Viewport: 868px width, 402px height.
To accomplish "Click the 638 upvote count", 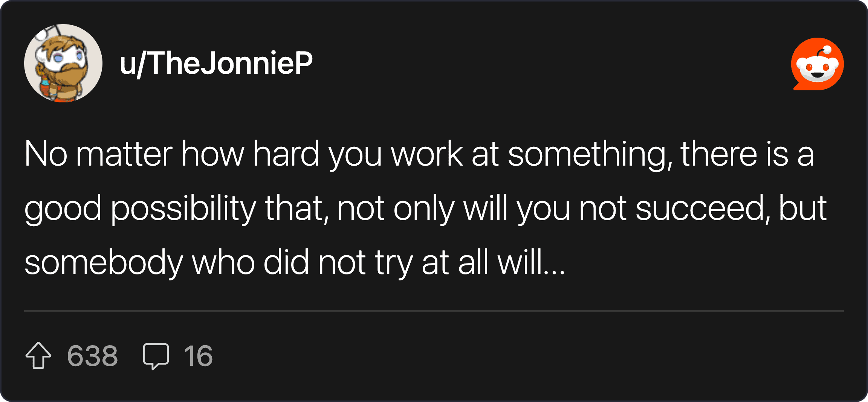I will coord(92,356).
